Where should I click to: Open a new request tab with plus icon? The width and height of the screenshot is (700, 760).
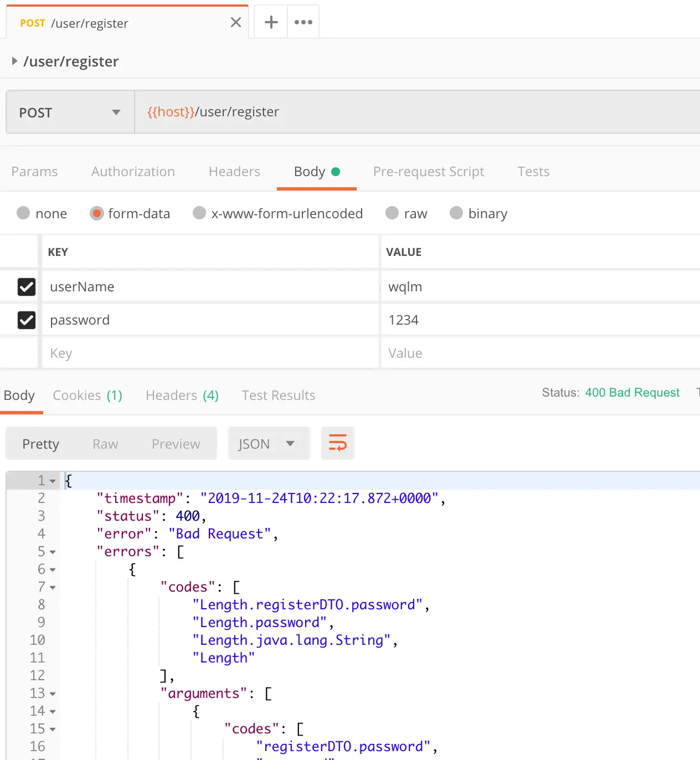[271, 23]
